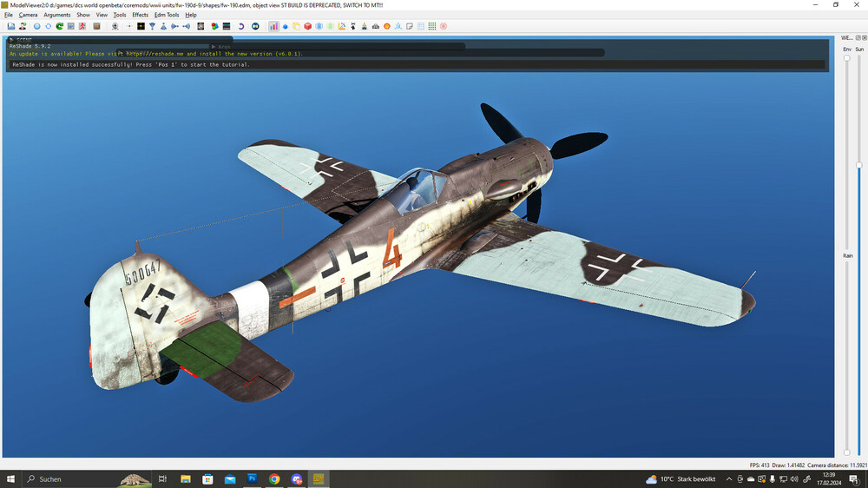Screen dimensions: 868x488
Task: Click the Draw: 1.41482 status text
Action: 788,465
